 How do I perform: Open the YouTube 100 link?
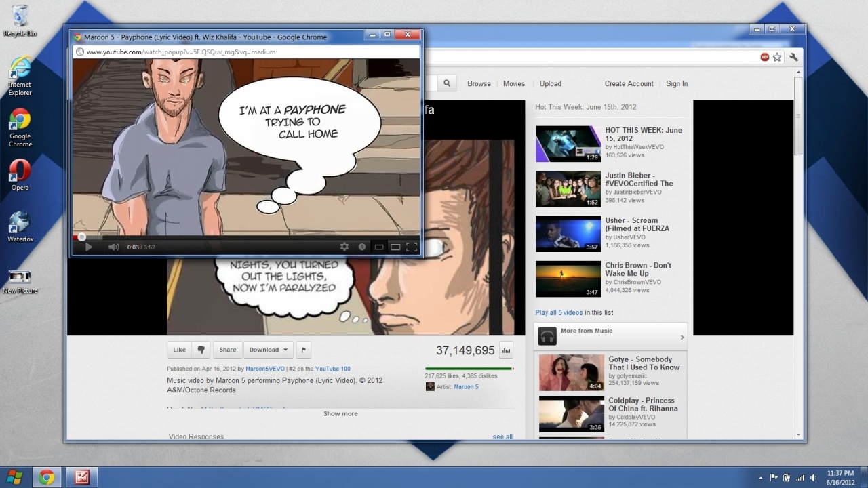pyautogui.click(x=333, y=369)
